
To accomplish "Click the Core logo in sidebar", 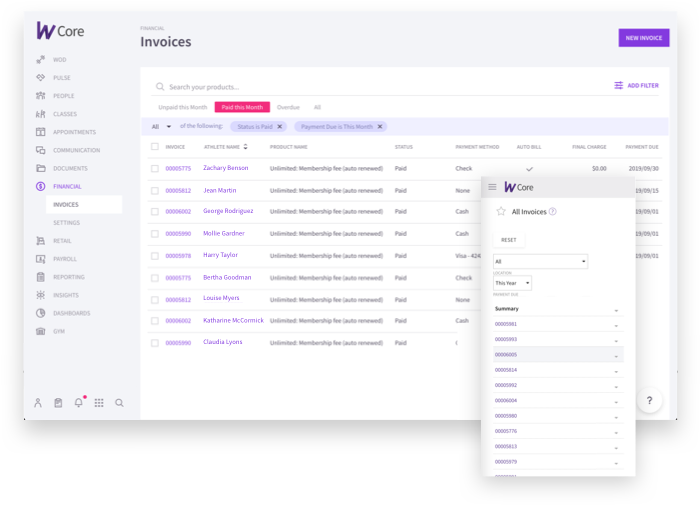I will pyautogui.click(x=60, y=31).
